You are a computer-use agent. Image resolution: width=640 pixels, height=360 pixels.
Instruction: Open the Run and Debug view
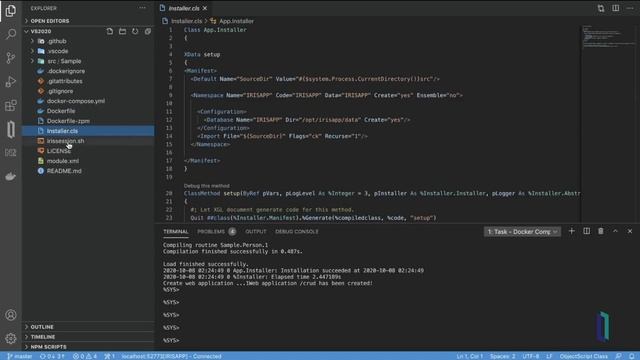(x=11, y=82)
